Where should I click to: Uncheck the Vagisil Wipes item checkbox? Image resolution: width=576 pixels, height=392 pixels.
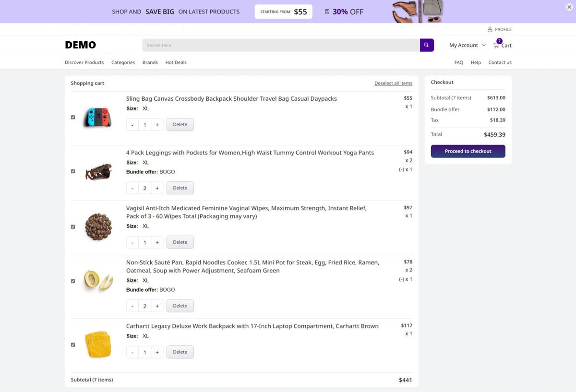click(x=73, y=227)
